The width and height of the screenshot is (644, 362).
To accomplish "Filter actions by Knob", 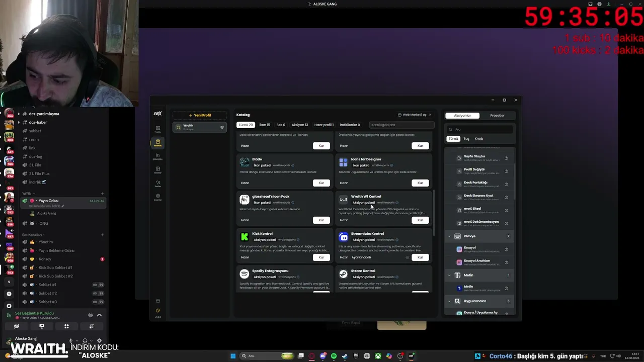I will pyautogui.click(x=479, y=139).
